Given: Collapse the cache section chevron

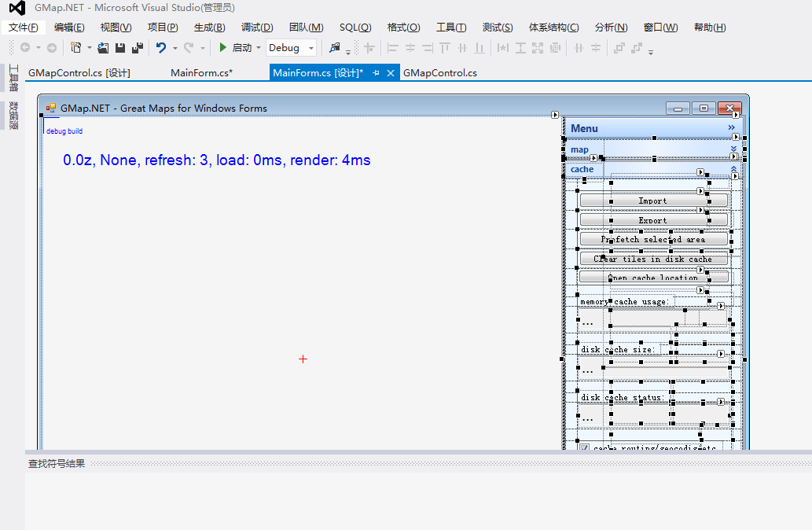Looking at the screenshot, I should pos(734,169).
